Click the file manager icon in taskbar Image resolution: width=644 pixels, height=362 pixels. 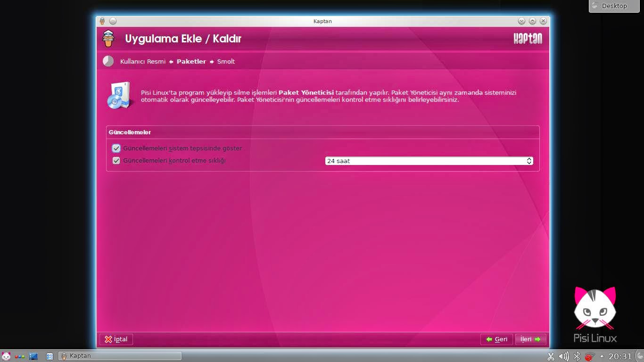coord(50,356)
